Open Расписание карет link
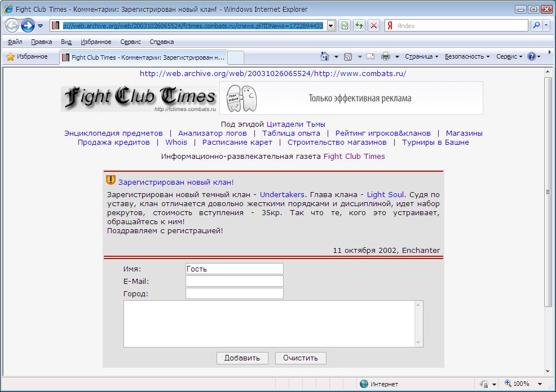Image resolution: width=556 pixels, height=392 pixels. coord(237,142)
